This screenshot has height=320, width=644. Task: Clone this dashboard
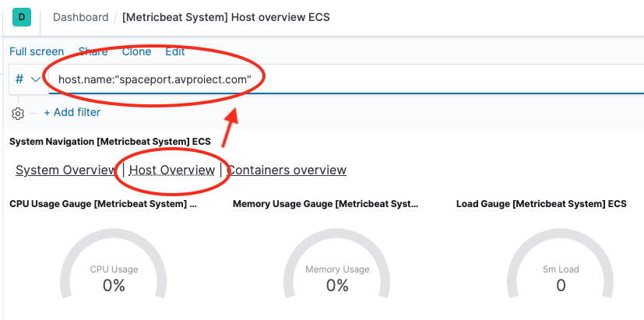tap(136, 51)
